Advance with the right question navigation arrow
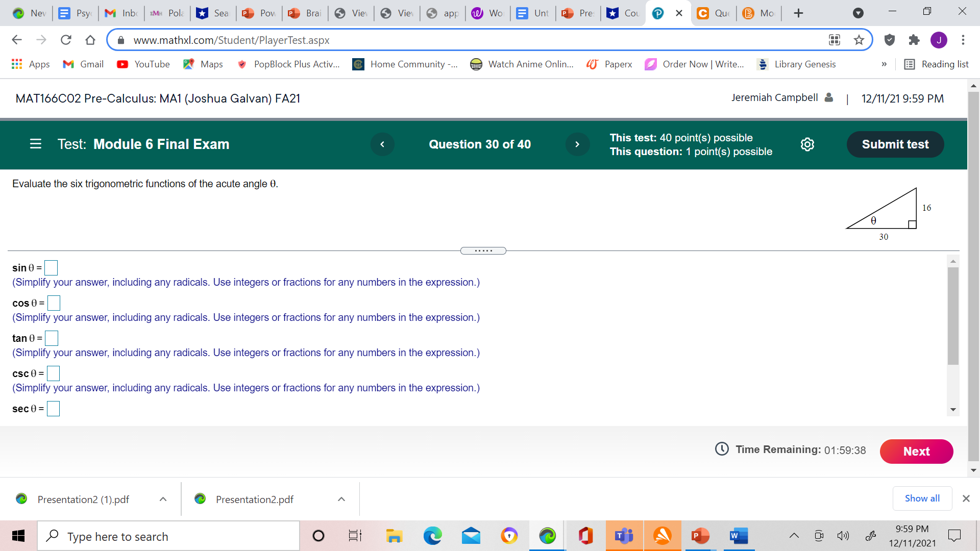 [x=577, y=144]
